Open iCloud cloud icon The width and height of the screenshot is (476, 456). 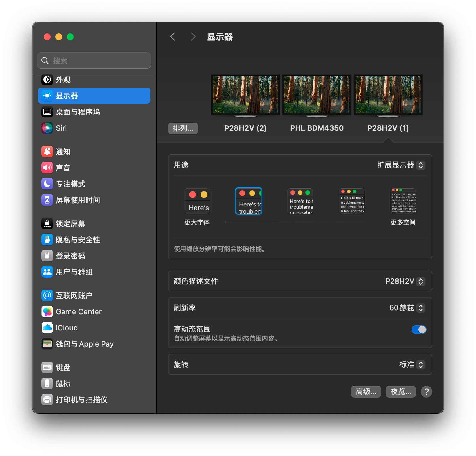coord(47,328)
